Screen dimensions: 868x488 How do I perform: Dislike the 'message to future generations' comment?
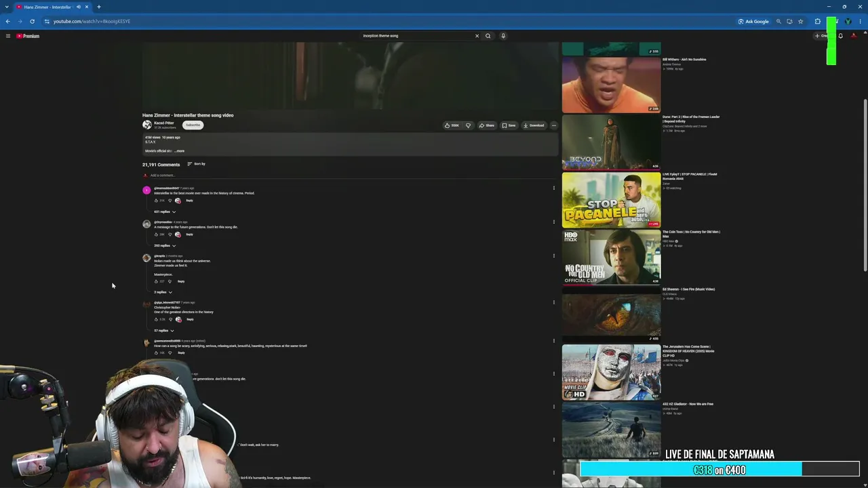pyautogui.click(x=170, y=235)
